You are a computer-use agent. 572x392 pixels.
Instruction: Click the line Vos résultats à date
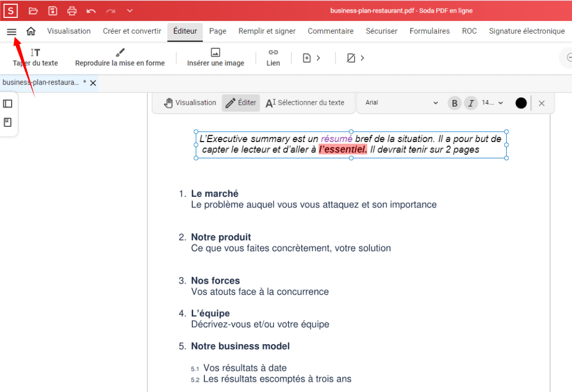pyautogui.click(x=245, y=368)
